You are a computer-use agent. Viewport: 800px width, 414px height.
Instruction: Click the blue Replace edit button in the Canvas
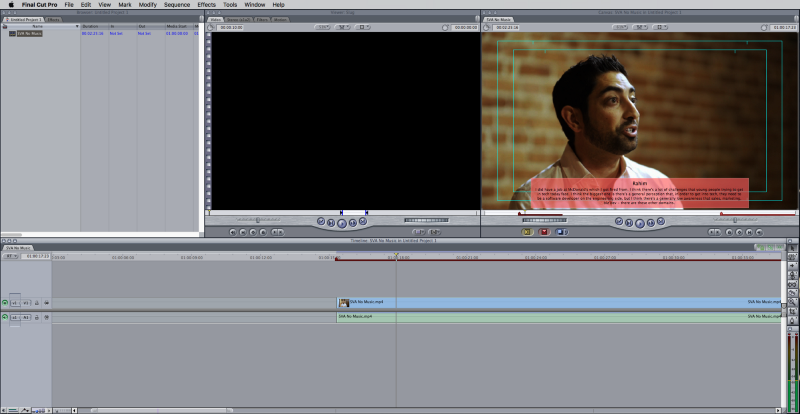(561, 232)
